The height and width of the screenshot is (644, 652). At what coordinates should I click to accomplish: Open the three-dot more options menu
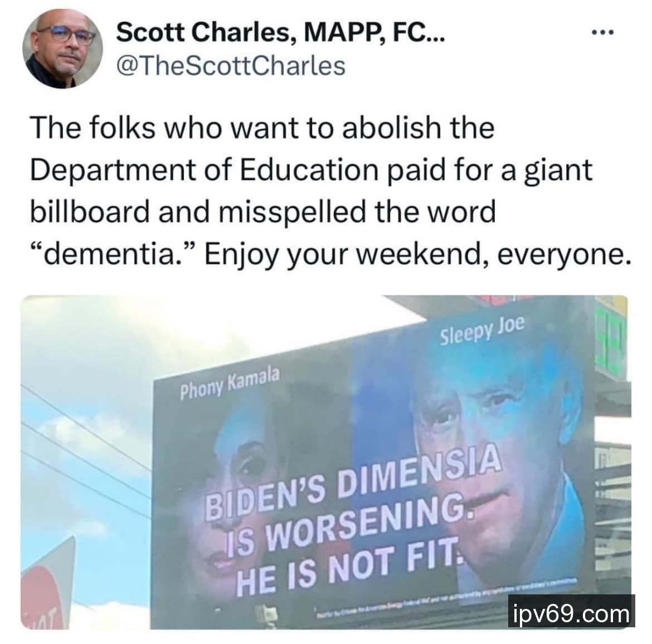[x=602, y=32]
